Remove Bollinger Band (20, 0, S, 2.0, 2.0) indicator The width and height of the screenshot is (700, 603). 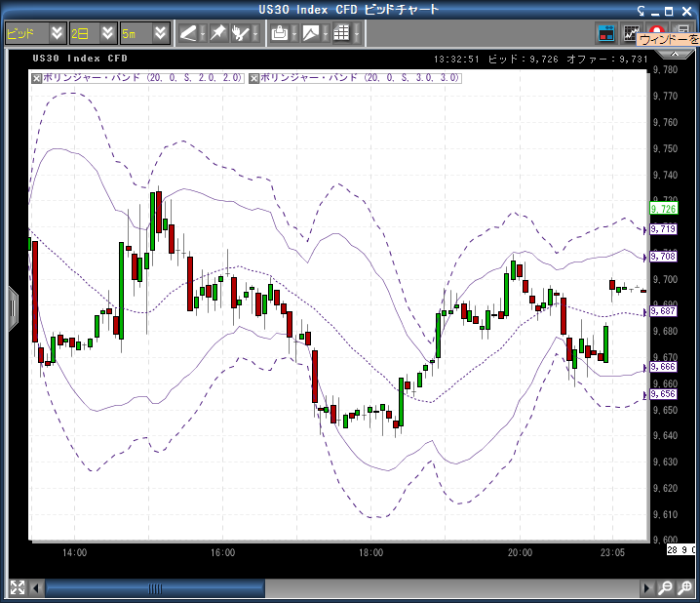pyautogui.click(x=37, y=77)
